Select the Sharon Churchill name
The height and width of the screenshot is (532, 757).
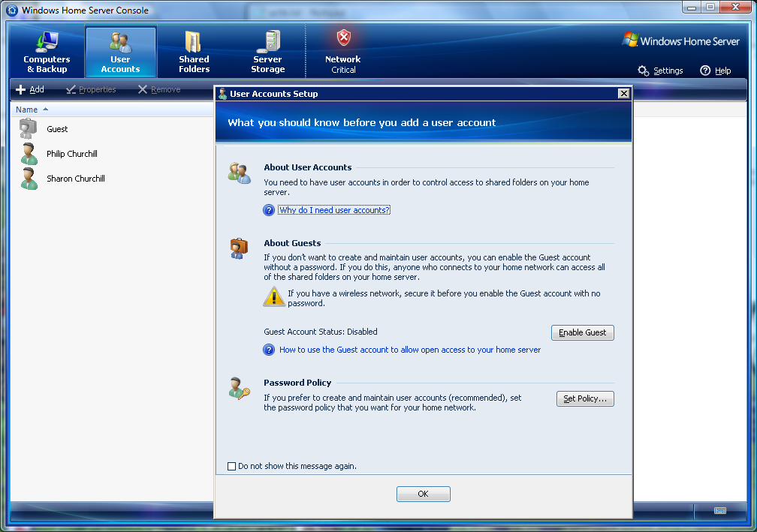[76, 179]
